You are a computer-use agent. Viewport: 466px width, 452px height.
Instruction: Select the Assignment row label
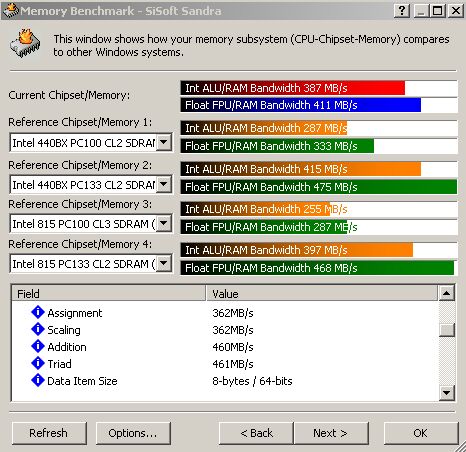pos(75,313)
